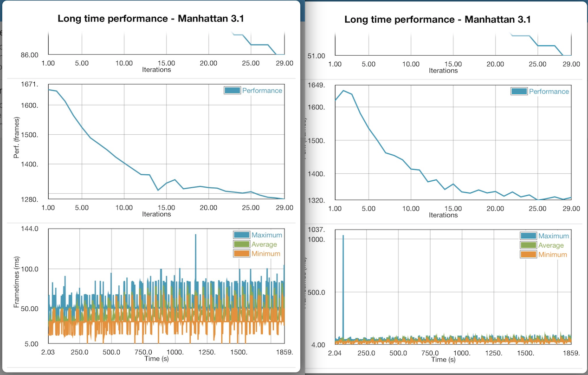
Task: Select the Maximum legend swatch in left panel
Action: [241, 235]
